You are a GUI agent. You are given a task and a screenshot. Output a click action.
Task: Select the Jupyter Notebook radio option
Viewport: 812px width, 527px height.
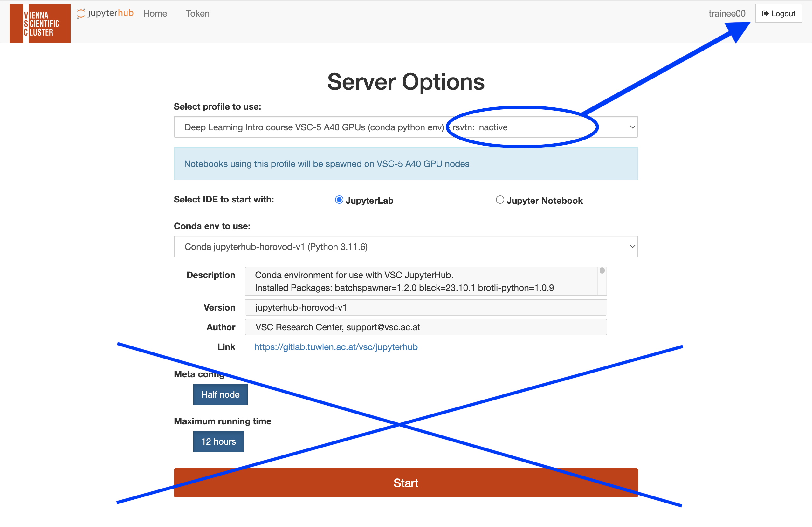click(x=500, y=200)
